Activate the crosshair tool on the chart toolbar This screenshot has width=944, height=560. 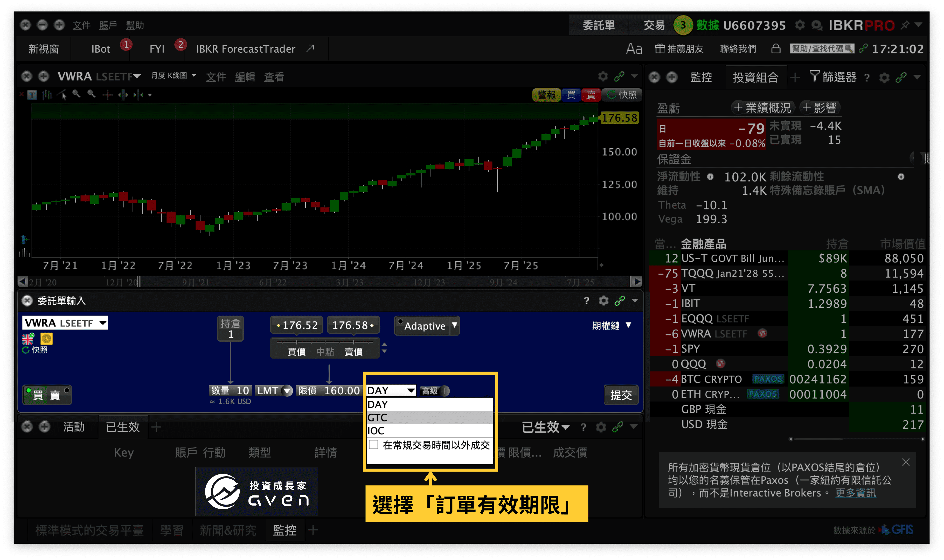108,95
